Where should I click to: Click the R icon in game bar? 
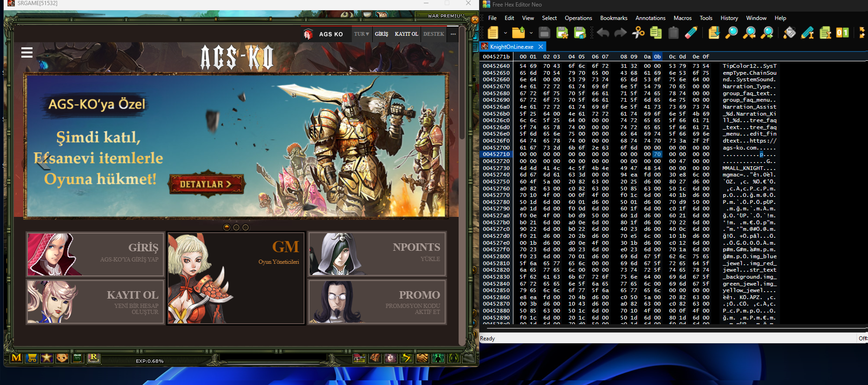click(x=93, y=358)
